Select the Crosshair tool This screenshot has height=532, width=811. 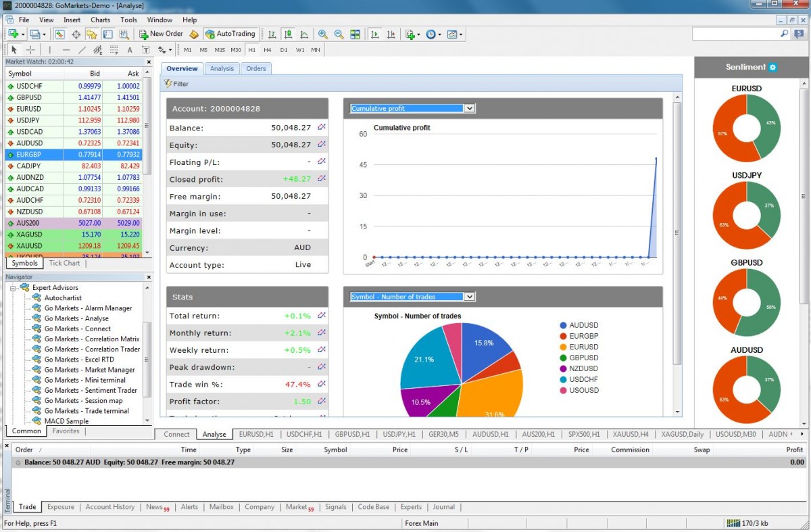pyautogui.click(x=30, y=49)
